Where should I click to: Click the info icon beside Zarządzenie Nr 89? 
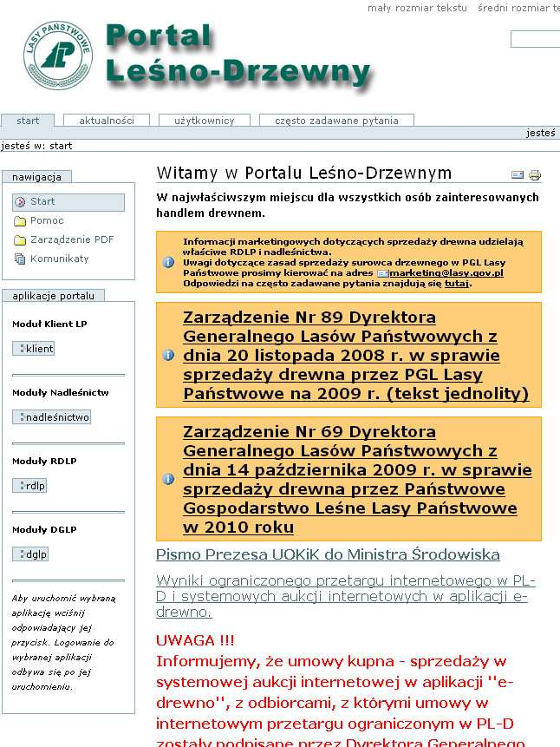point(168,355)
